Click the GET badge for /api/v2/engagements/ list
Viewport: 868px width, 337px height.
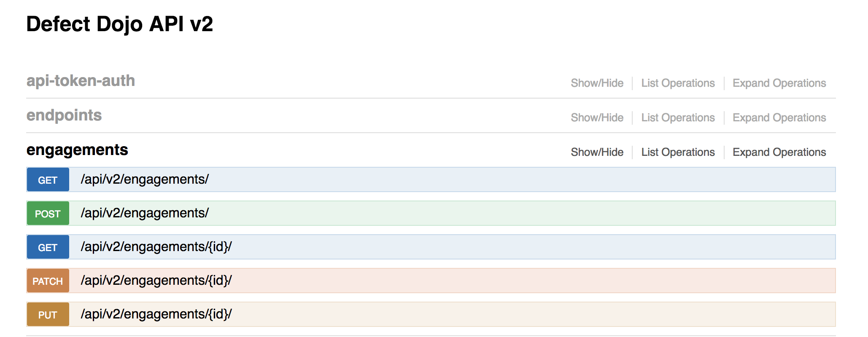coord(48,180)
